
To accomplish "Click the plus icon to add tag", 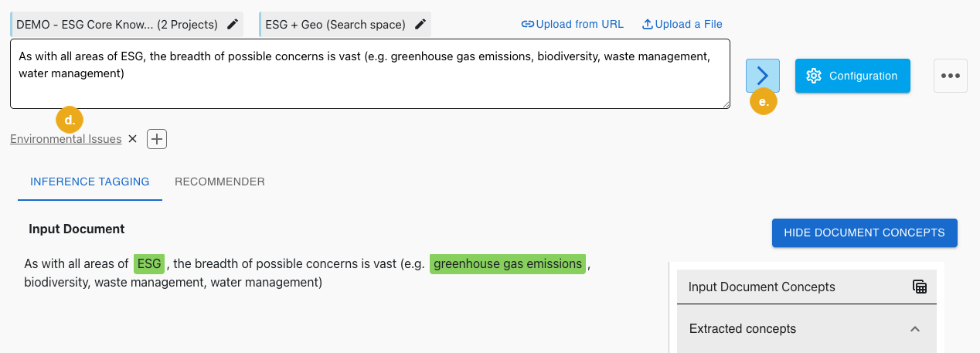I will tap(157, 139).
